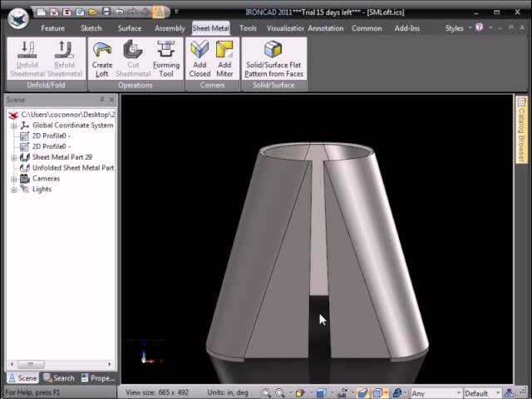Click the highlighted orange tool in quick access toolbar
This screenshot has height=399, width=532.
pos(159,12)
